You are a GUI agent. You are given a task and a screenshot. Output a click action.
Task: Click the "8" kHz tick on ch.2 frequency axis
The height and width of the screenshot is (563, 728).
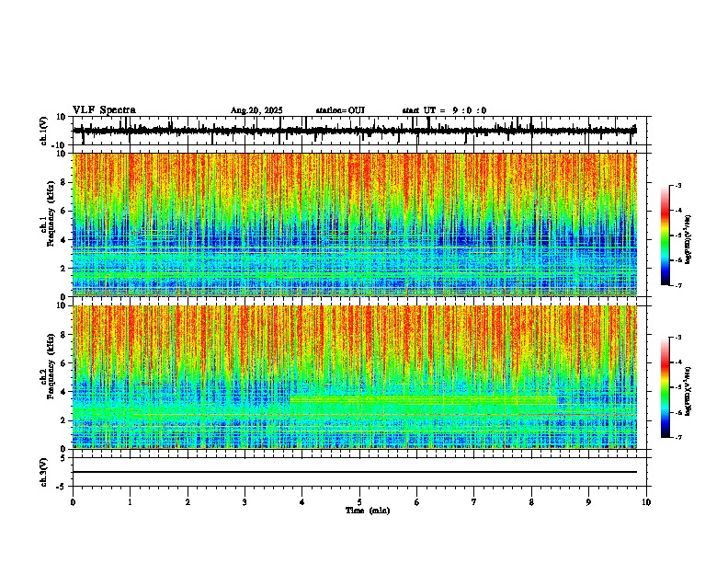[x=63, y=335]
